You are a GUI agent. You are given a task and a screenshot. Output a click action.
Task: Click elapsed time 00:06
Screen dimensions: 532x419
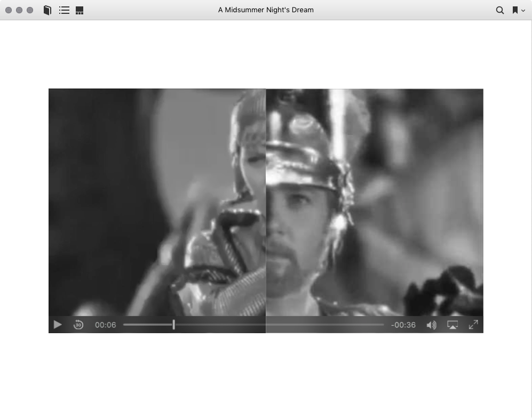(x=106, y=325)
